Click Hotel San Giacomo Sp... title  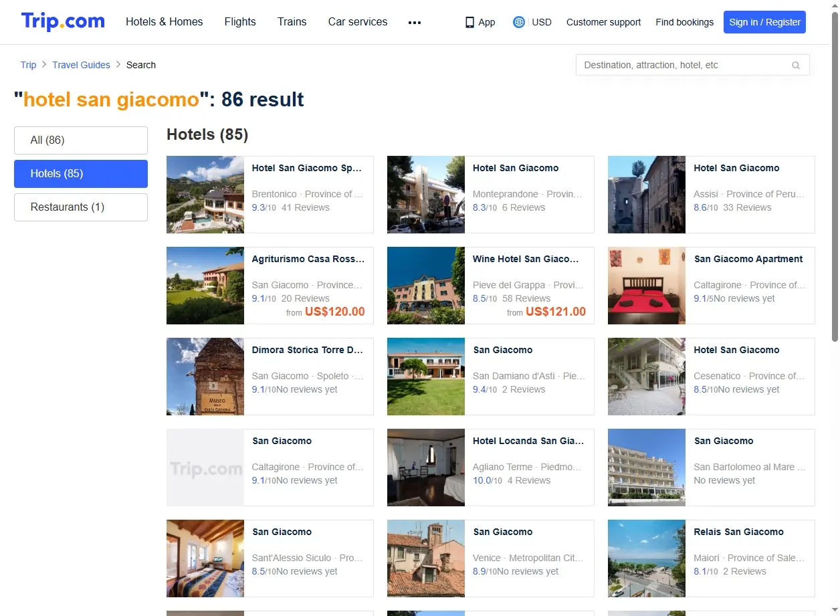307,169
